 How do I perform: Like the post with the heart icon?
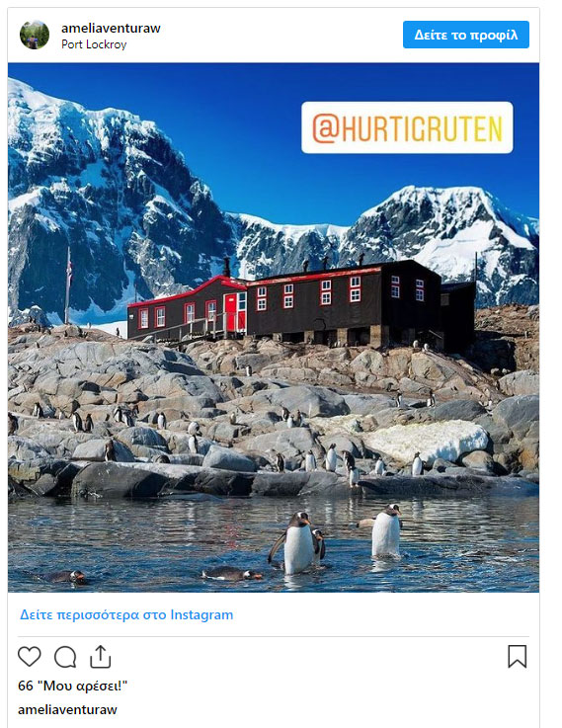tap(30, 657)
